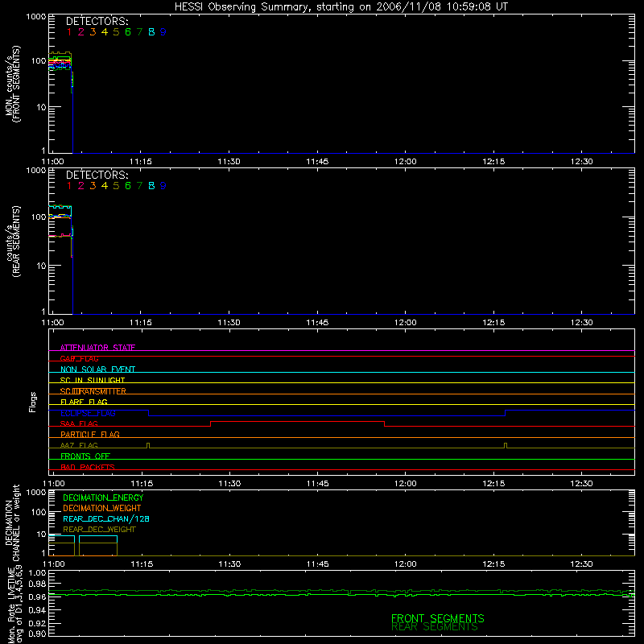This screenshot has height=644, width=644.
Task: Click the SAA_FLAG label
Action: coord(79,423)
